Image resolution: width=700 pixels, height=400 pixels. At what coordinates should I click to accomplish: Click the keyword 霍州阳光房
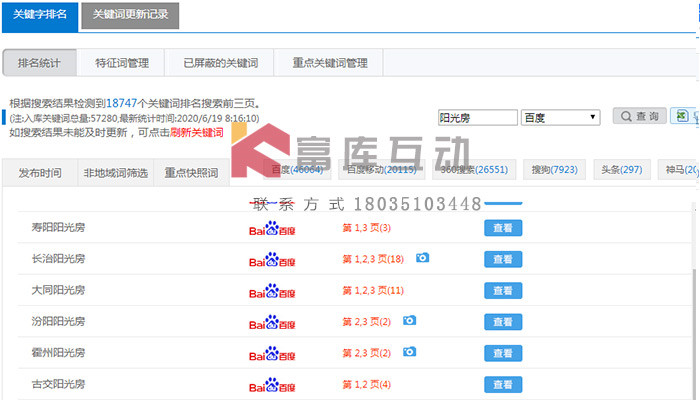(58, 352)
